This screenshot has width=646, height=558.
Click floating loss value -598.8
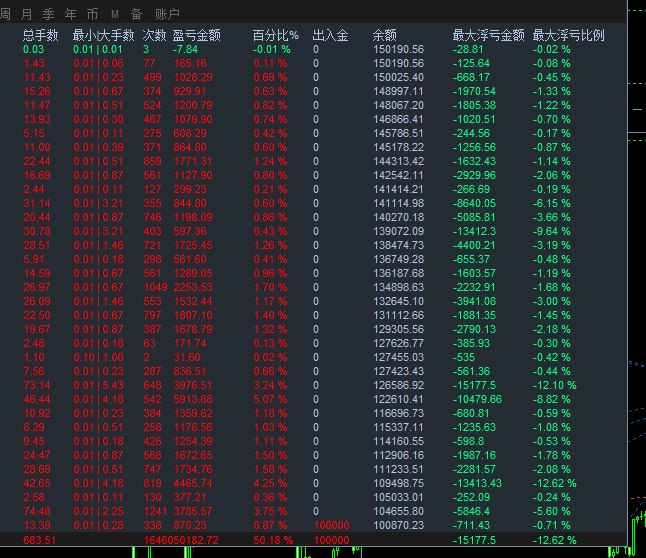pos(468,442)
